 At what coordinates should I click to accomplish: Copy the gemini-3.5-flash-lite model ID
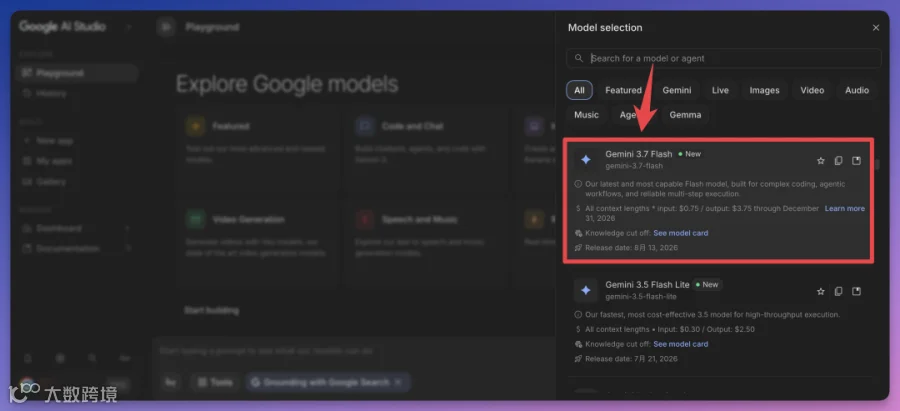[838, 292]
